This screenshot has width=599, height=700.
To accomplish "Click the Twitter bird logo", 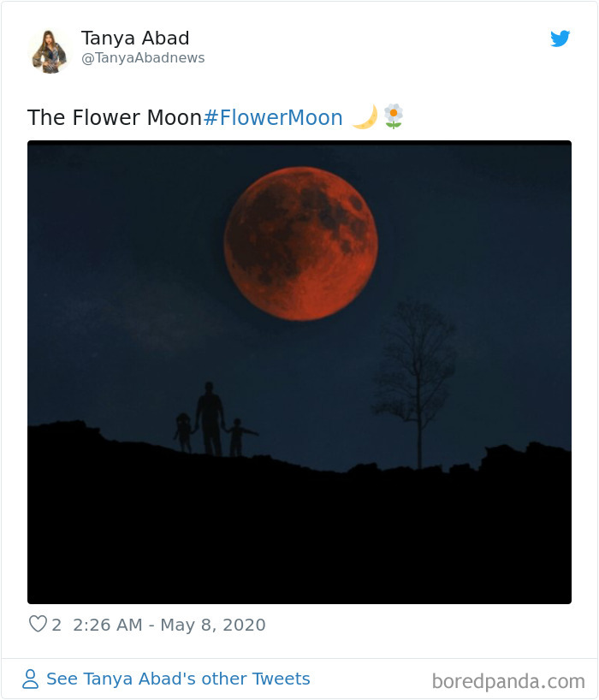I will coord(560,38).
